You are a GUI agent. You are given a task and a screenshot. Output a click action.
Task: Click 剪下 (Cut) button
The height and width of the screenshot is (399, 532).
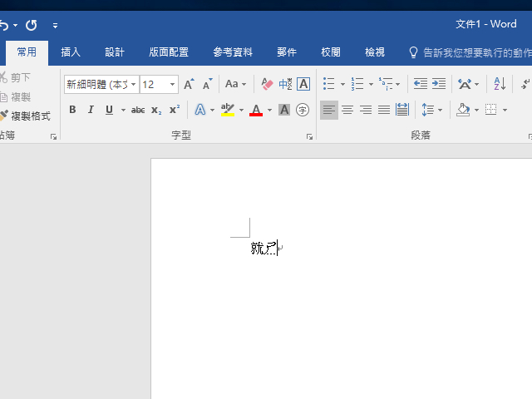15,77
